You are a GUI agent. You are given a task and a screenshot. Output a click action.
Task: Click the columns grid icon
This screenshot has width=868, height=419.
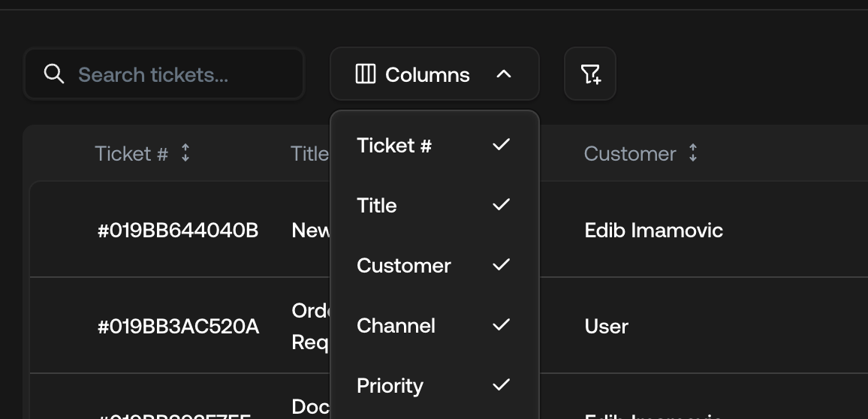coord(366,74)
